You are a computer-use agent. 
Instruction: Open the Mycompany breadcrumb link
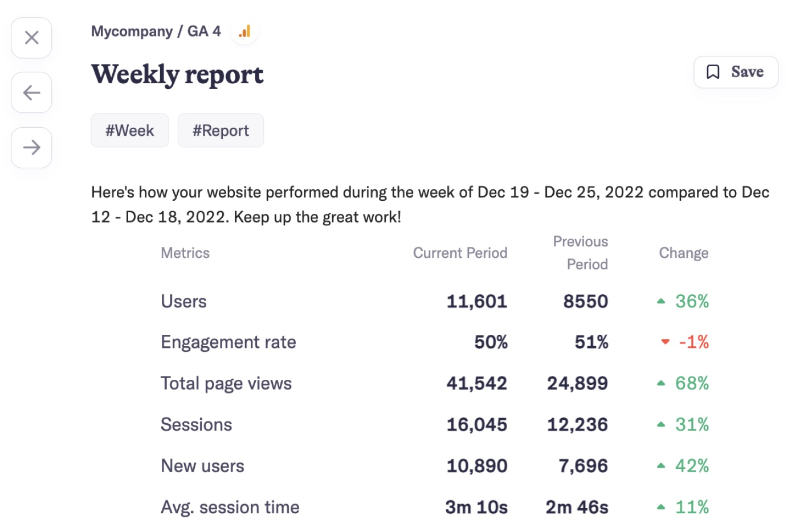pos(132,31)
